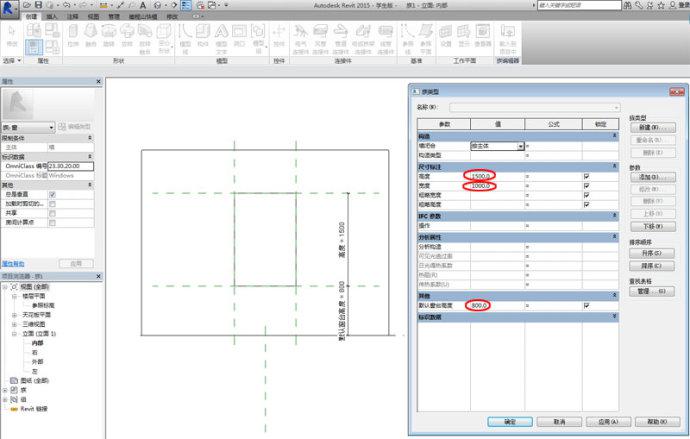Click the 默认窗台高度 value field 800.0
Screen dimensions: 690x439
[480, 305]
